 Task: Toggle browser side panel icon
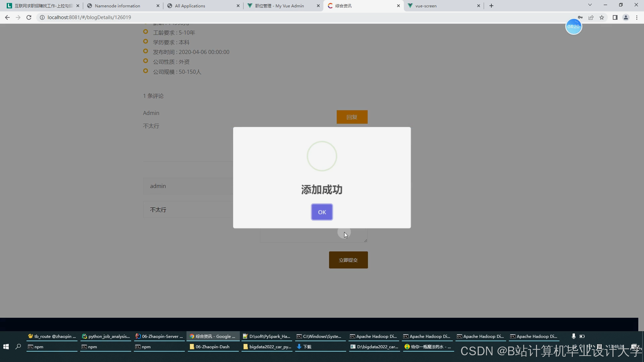coord(615,17)
